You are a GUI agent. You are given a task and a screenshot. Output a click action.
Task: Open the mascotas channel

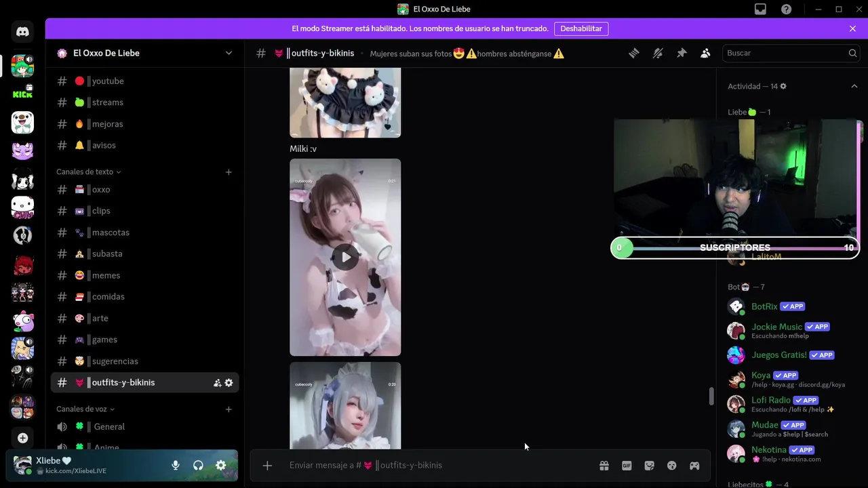click(144, 232)
